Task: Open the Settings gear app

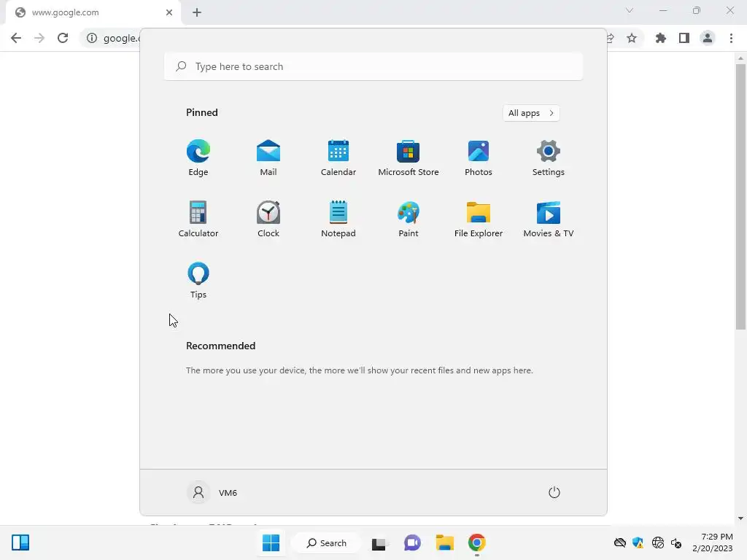Action: [x=549, y=158]
